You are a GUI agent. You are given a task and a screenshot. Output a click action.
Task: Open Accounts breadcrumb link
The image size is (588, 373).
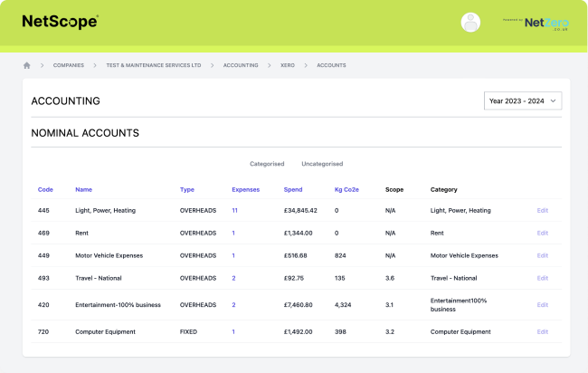(x=331, y=65)
